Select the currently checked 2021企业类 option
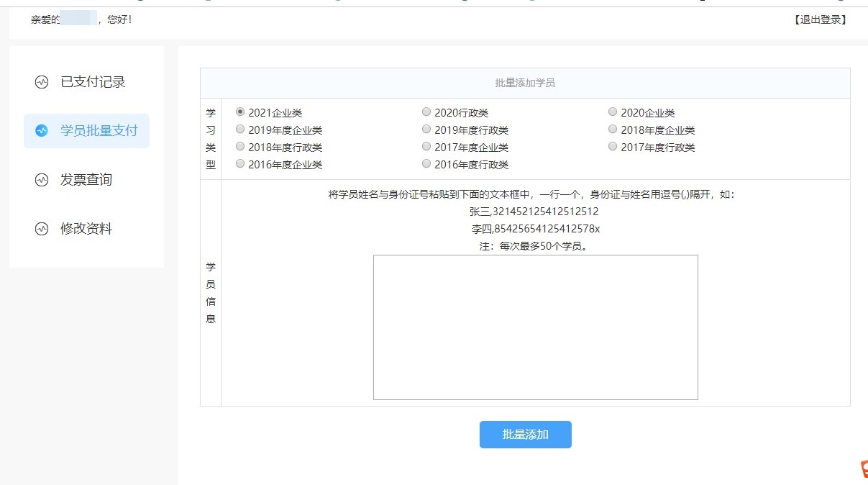The height and width of the screenshot is (485, 868). (240, 112)
